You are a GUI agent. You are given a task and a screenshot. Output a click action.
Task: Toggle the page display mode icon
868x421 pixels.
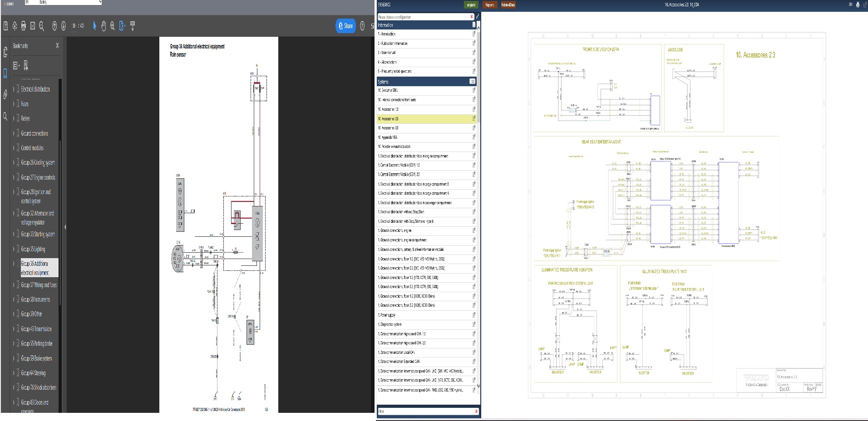pyautogui.click(x=121, y=26)
